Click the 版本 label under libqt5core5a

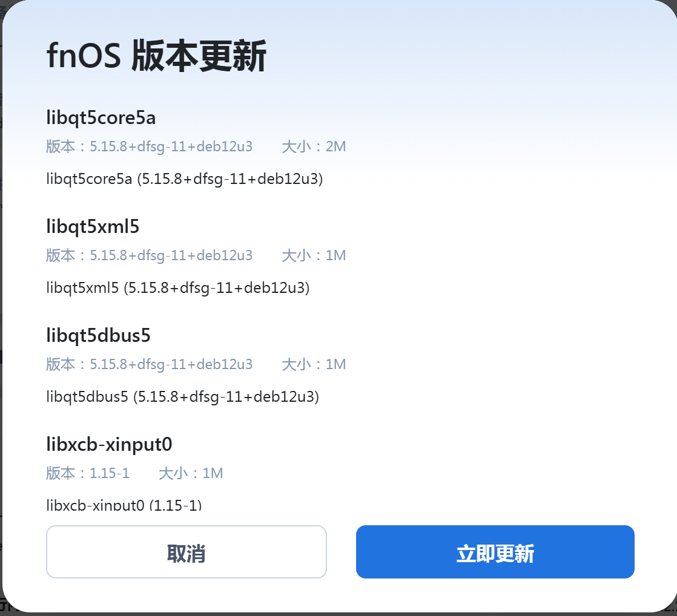tap(61, 146)
